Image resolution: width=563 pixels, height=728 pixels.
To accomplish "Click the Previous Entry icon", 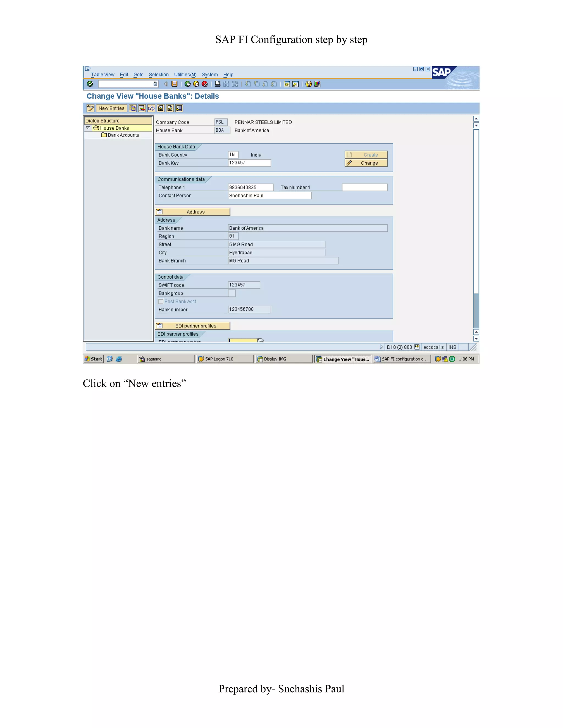I will tap(161, 108).
